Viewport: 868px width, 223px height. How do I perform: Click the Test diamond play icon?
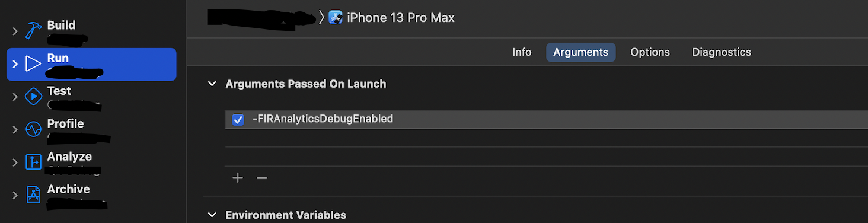(x=33, y=97)
